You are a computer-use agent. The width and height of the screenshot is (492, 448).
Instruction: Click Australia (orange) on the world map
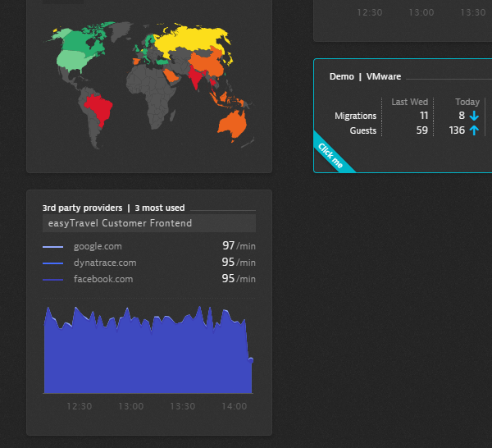click(233, 126)
